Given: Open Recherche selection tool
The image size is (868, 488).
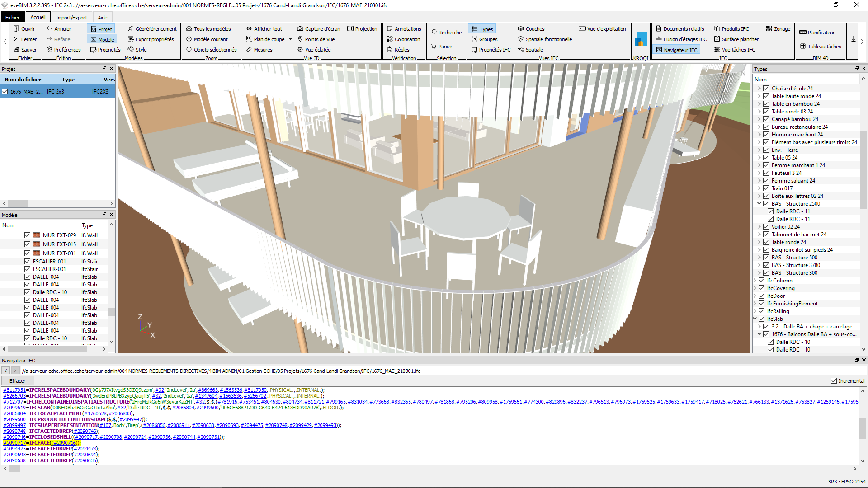Looking at the screenshot, I should (446, 33).
